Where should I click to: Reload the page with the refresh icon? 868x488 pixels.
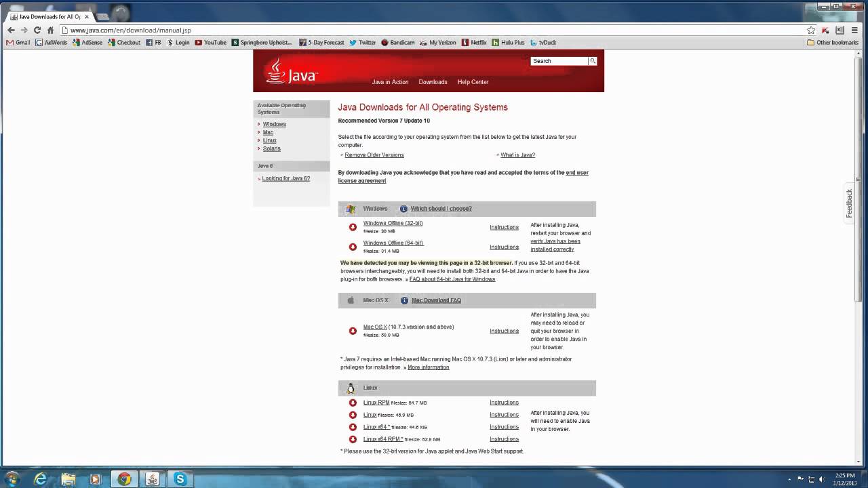click(x=37, y=30)
